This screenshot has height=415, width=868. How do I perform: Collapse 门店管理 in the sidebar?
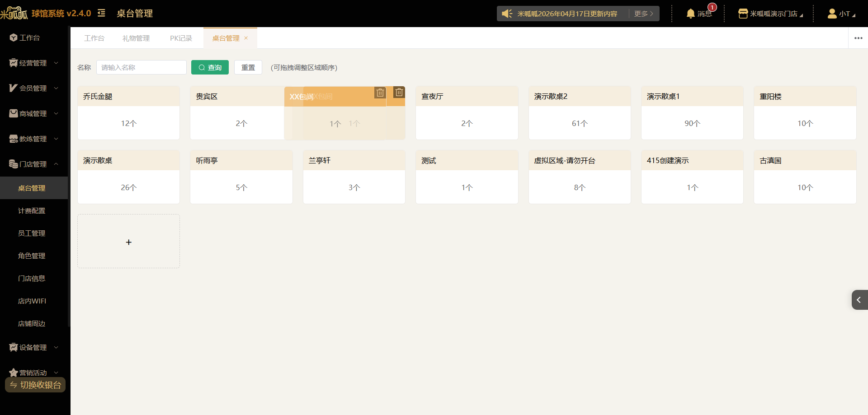tap(34, 164)
